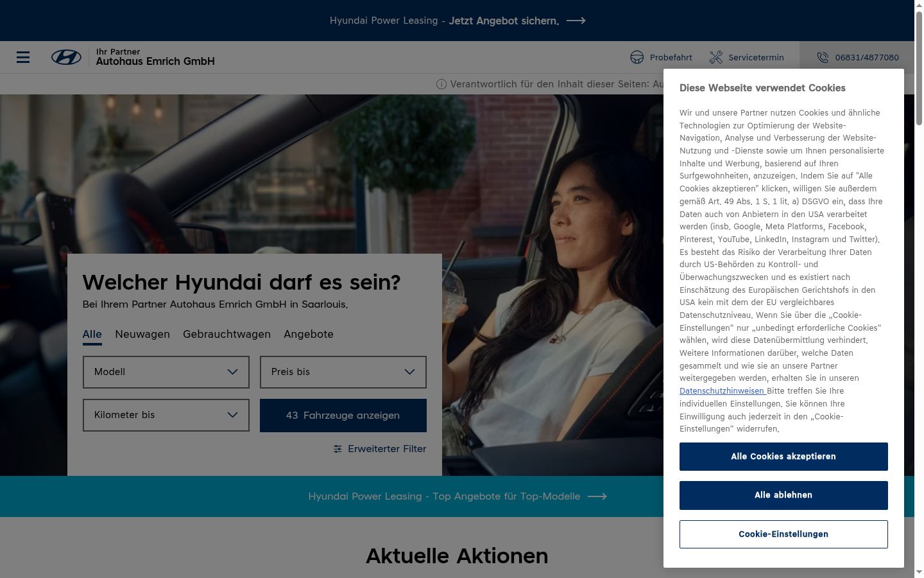Image resolution: width=924 pixels, height=578 pixels.
Task: Accept all cookies with Alle Cookies akzeptieren
Action: [x=783, y=457]
